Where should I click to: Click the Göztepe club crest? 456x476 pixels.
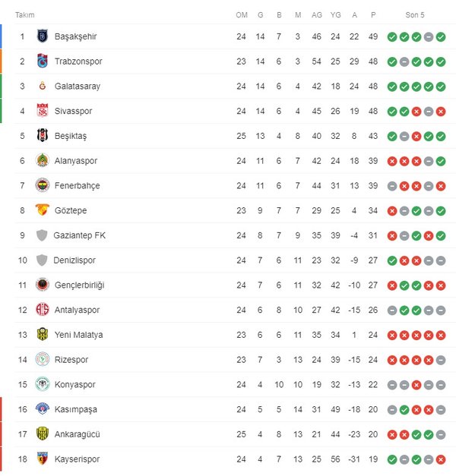pyautogui.click(x=42, y=210)
